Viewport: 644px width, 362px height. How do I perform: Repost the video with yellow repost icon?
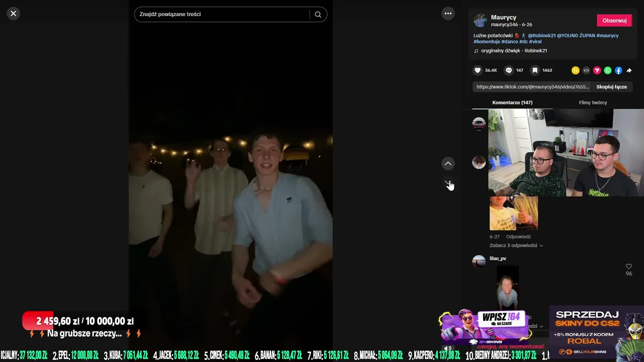pos(576,70)
